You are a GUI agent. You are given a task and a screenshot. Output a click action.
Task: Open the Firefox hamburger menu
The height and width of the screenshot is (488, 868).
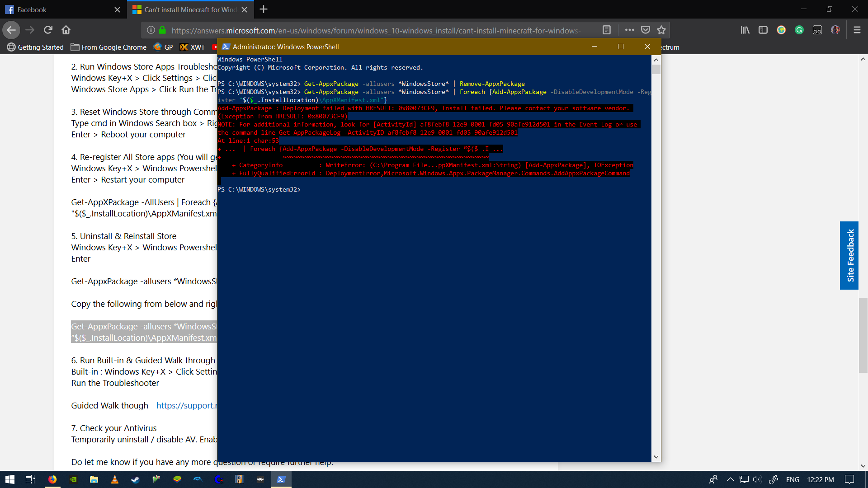[857, 30]
